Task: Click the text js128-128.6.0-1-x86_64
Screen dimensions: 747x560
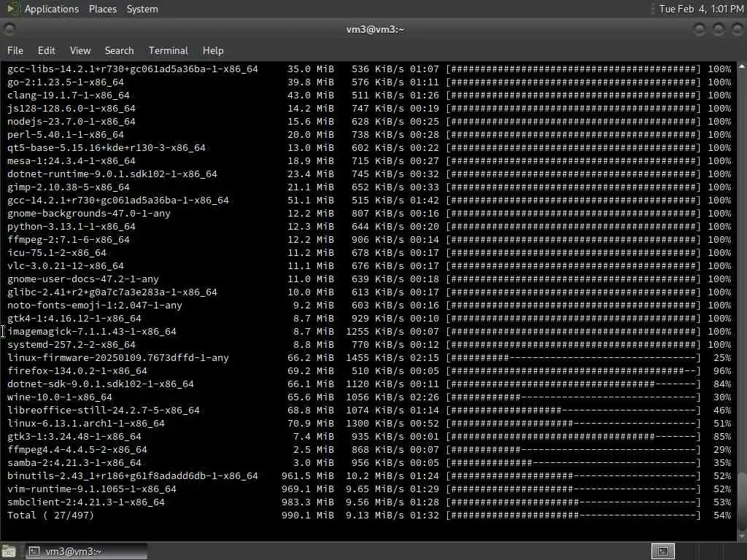Action: click(71, 109)
